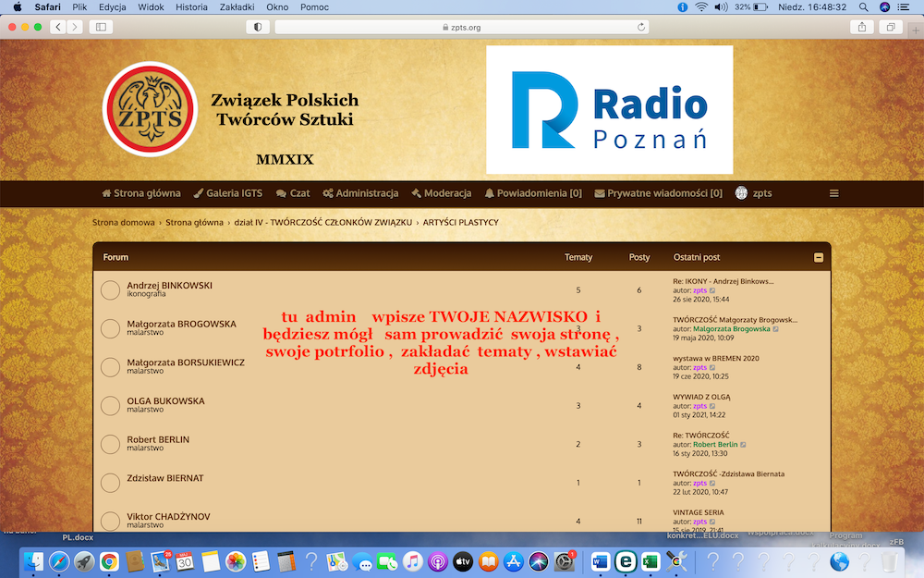Collapse the Forum category with minus button
Viewport: 924px width, 578px height.
pos(819,257)
